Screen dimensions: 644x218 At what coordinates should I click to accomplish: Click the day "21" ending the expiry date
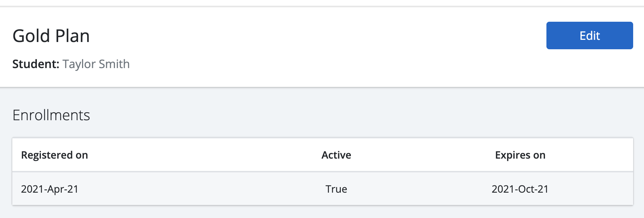(x=543, y=189)
